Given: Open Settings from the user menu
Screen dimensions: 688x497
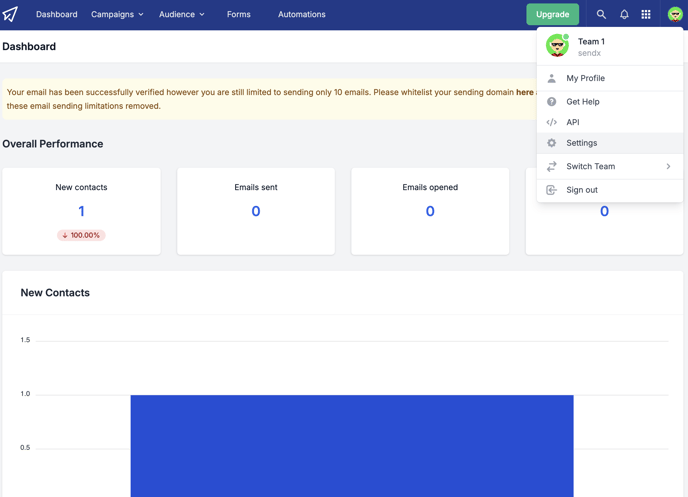Looking at the screenshot, I should pos(610,143).
